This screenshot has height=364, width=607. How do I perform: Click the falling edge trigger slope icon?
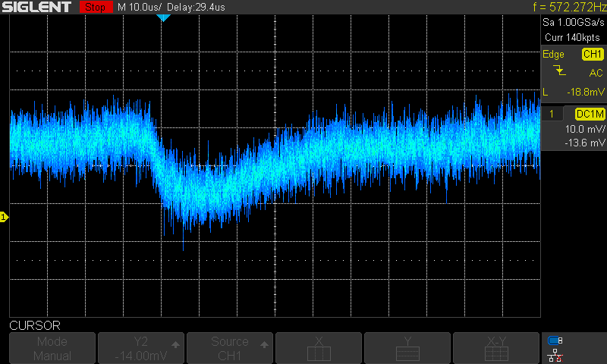559,71
